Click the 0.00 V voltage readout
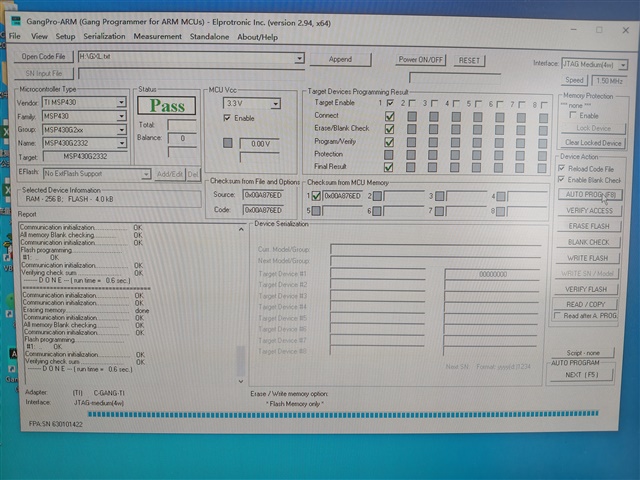This screenshot has height=480, width=640. pos(260,144)
